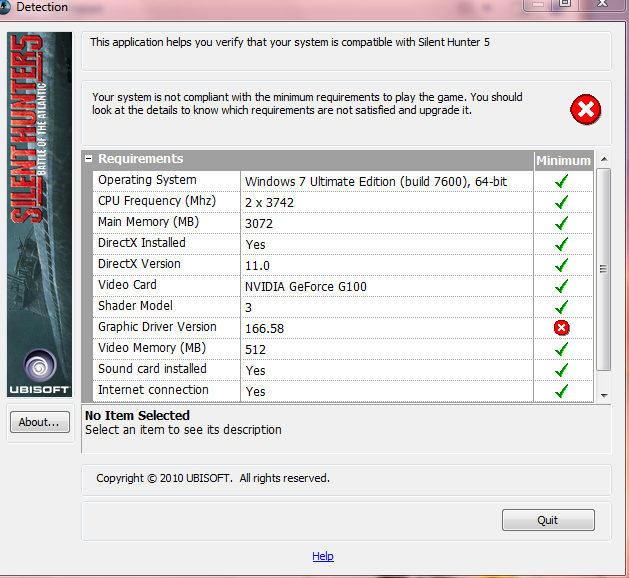The image size is (629, 578).
Task: Click the green check for DirectX Version
Action: (562, 265)
